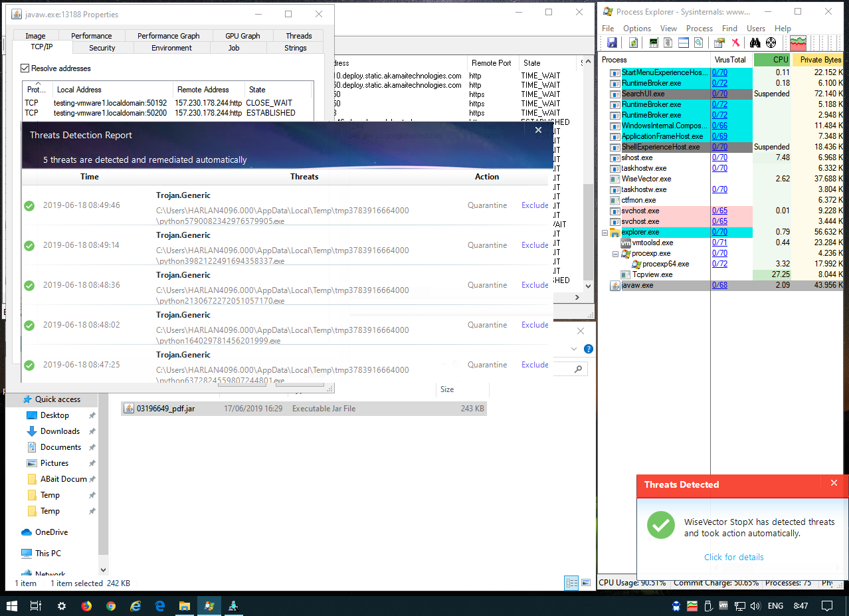This screenshot has height=616, width=849.
Task: Click the binoculars Find Handle icon
Action: click(x=755, y=43)
